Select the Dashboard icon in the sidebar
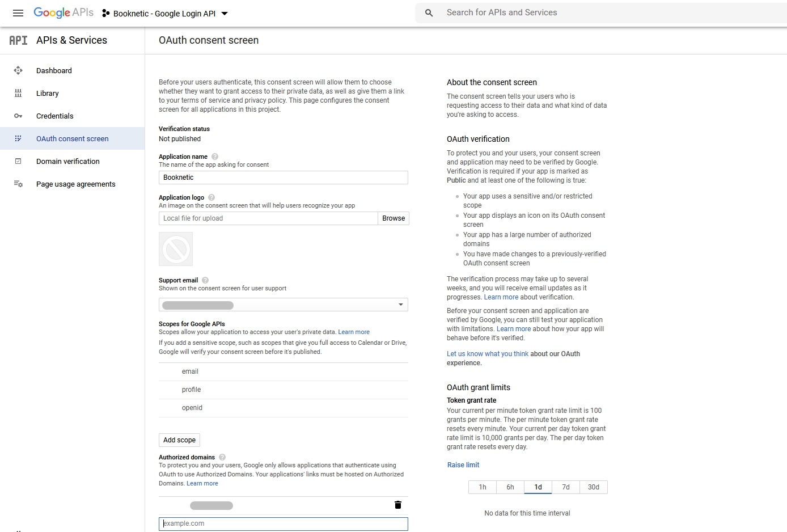Image resolution: width=787 pixels, height=532 pixels. 18,70
